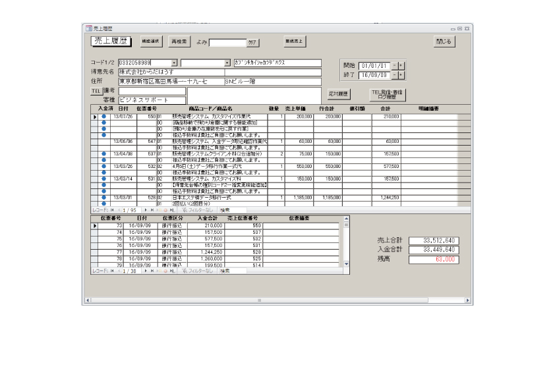Click フィルターなし in sales list navigator

[x=198, y=210]
